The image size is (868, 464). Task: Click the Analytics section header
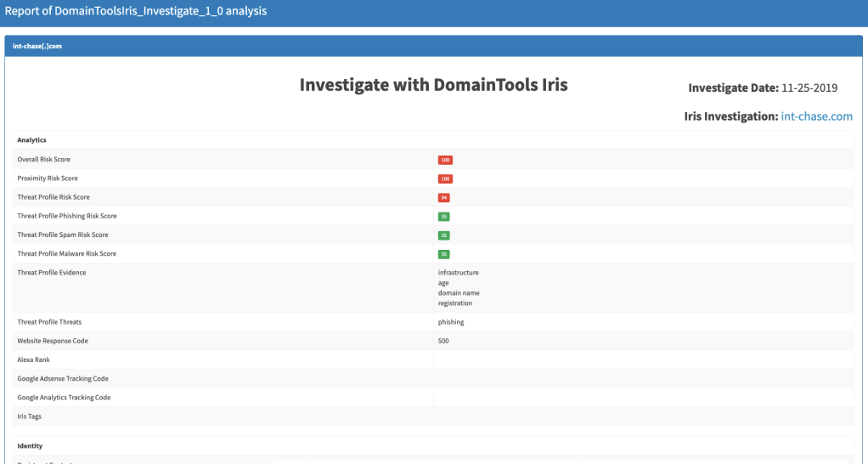31,139
